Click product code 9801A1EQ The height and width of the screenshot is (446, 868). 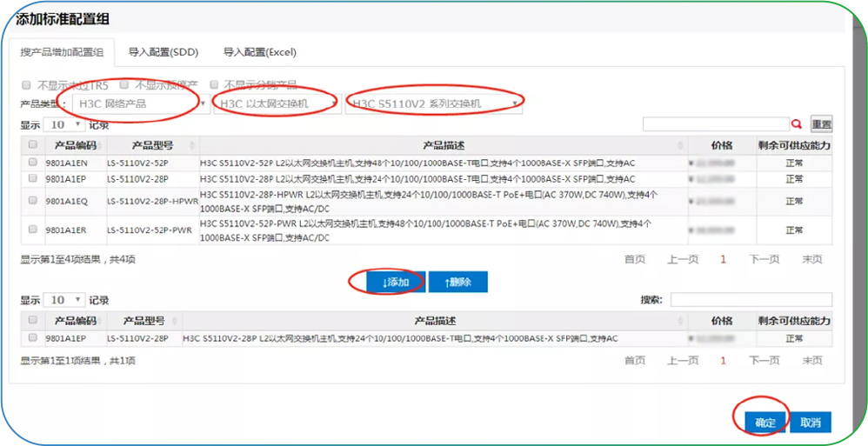coord(66,202)
